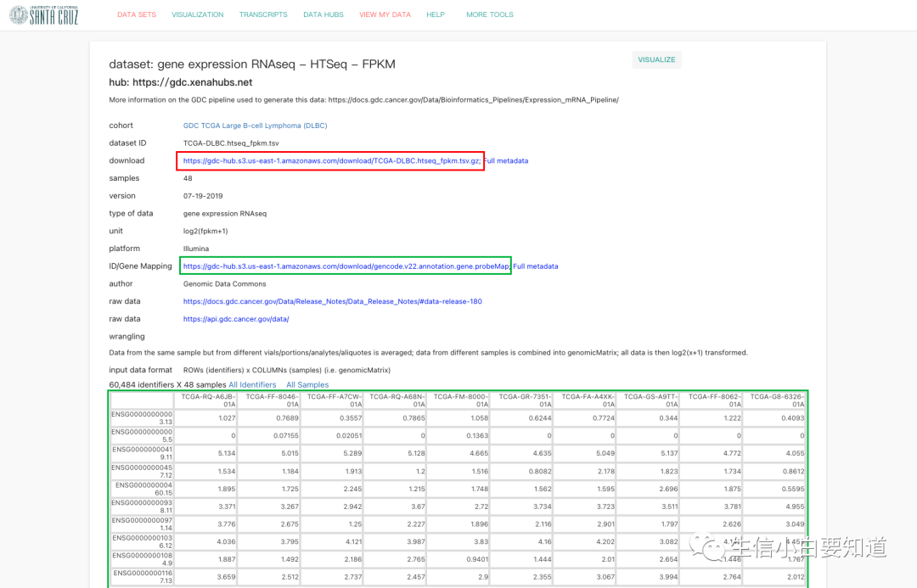Open the VIEW MY DATA menu item
Image resolution: width=917 pixels, height=588 pixels.
click(x=385, y=14)
